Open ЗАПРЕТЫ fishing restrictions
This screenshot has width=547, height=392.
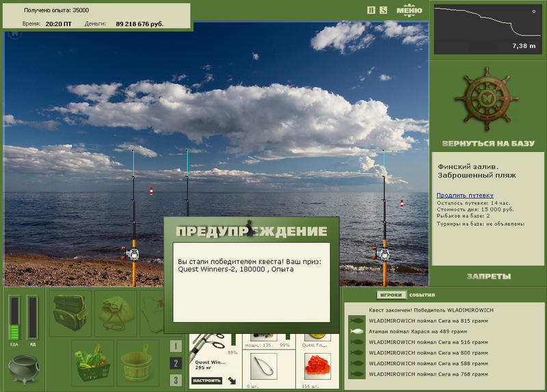(489, 276)
